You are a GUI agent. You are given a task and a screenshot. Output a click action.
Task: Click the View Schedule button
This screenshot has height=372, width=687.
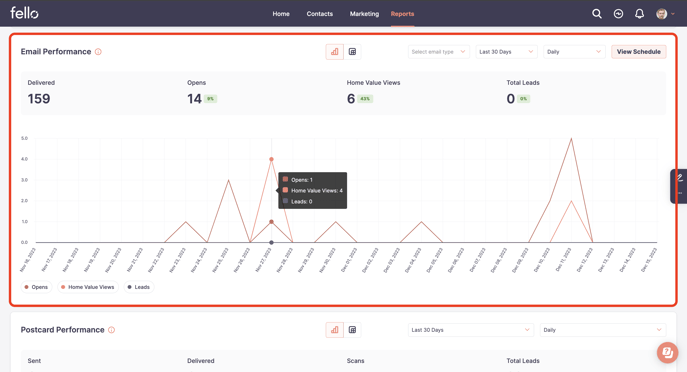pyautogui.click(x=639, y=52)
